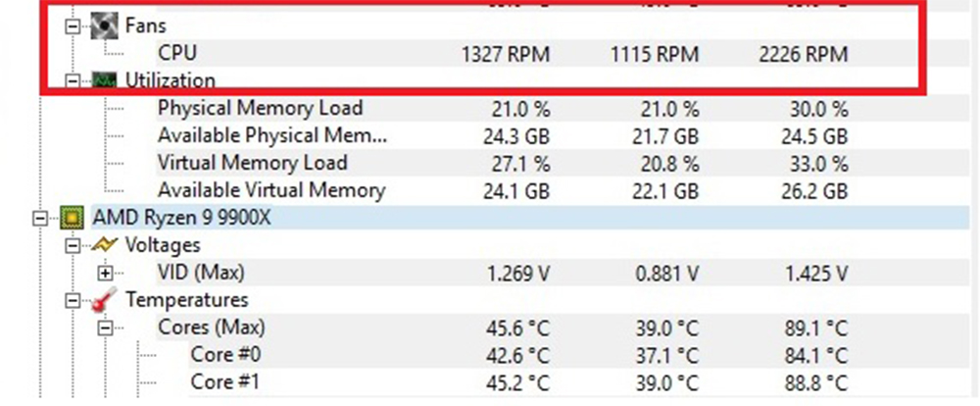Click the Temperatures thermometer icon
The width and height of the screenshot is (980, 406).
pos(105,300)
